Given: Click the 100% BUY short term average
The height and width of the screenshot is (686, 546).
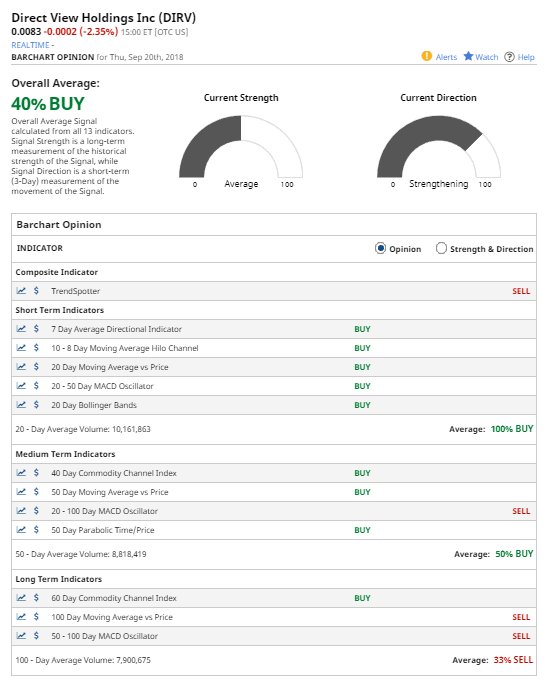Looking at the screenshot, I should click(512, 429).
